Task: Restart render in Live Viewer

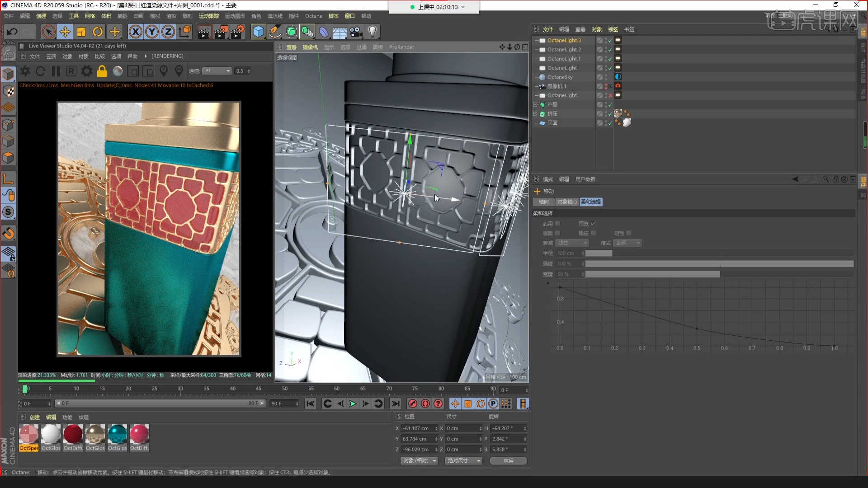Action: point(40,71)
